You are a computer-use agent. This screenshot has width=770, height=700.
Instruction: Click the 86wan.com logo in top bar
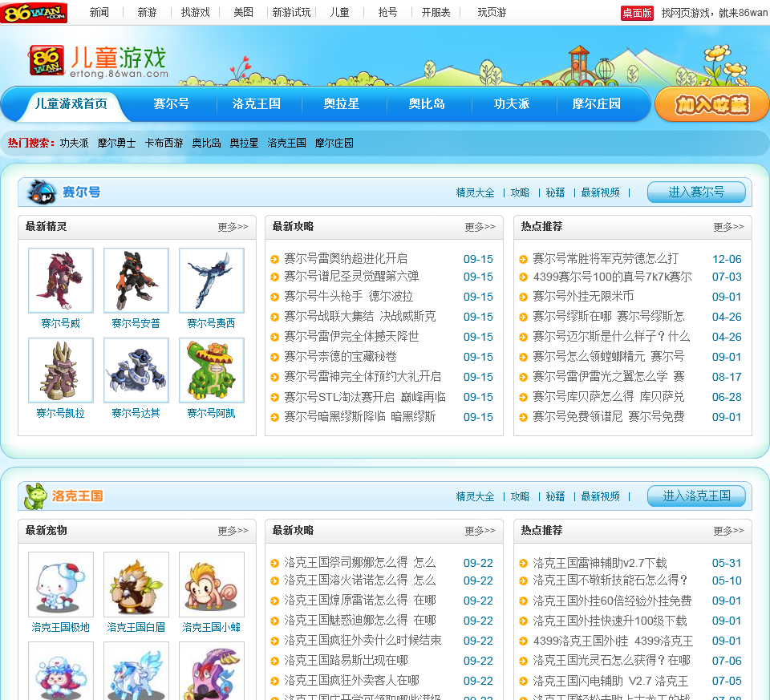coord(34,13)
